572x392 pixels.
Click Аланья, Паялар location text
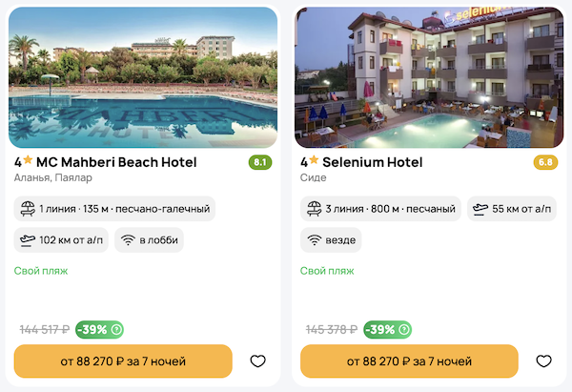(x=55, y=178)
